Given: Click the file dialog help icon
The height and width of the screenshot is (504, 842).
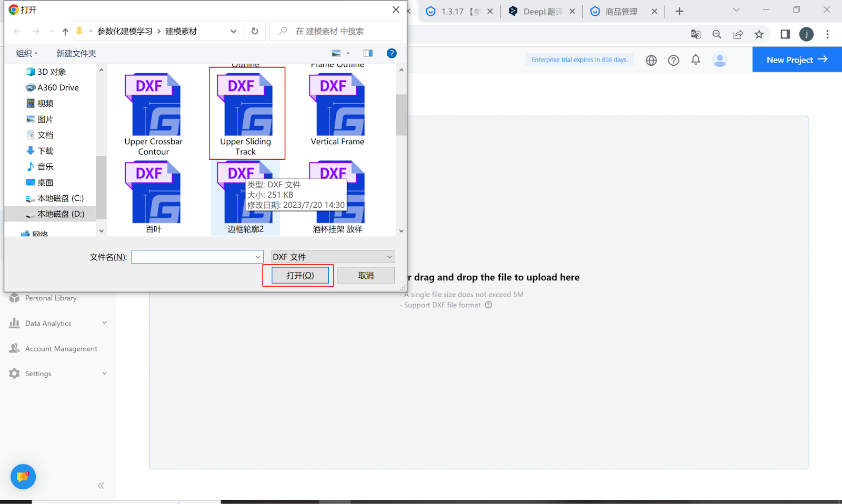Looking at the screenshot, I should point(392,53).
